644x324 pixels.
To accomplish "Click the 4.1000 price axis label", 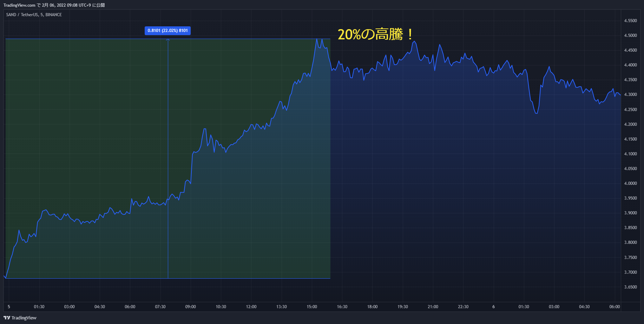I will tap(630, 154).
